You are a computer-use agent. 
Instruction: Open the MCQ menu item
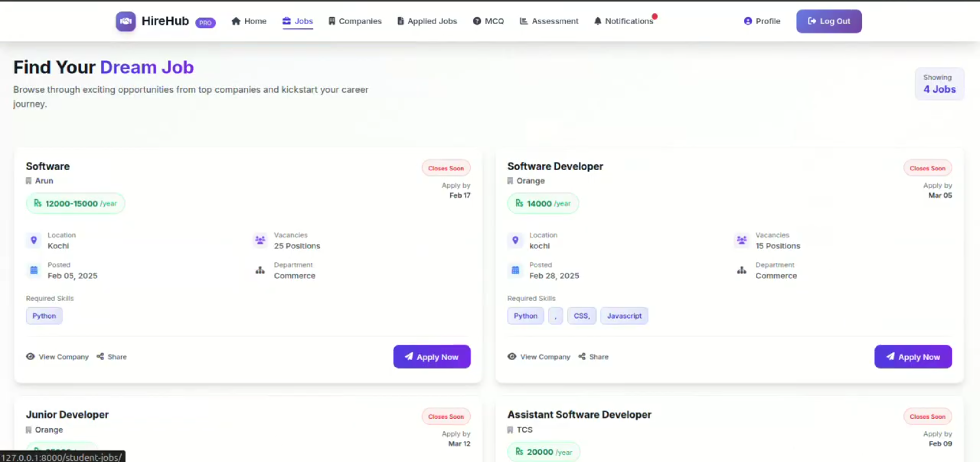tap(488, 21)
